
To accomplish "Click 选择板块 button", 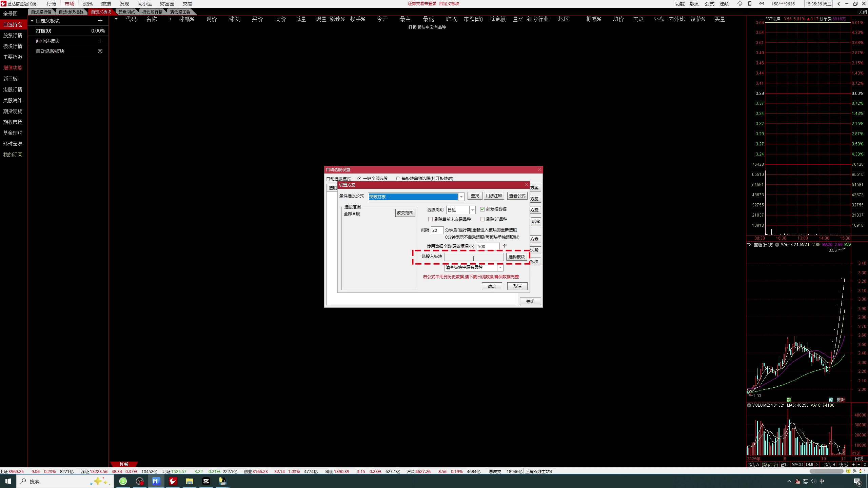I will pyautogui.click(x=516, y=257).
